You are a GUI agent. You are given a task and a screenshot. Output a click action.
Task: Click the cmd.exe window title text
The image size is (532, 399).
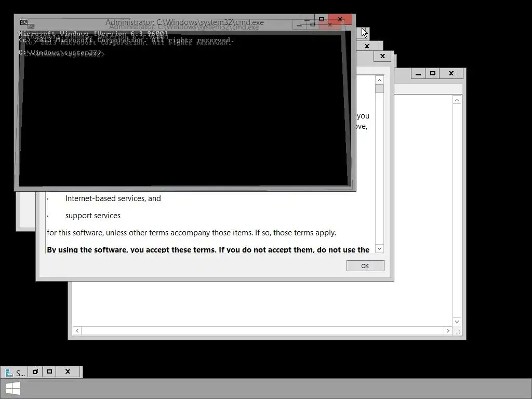184,22
